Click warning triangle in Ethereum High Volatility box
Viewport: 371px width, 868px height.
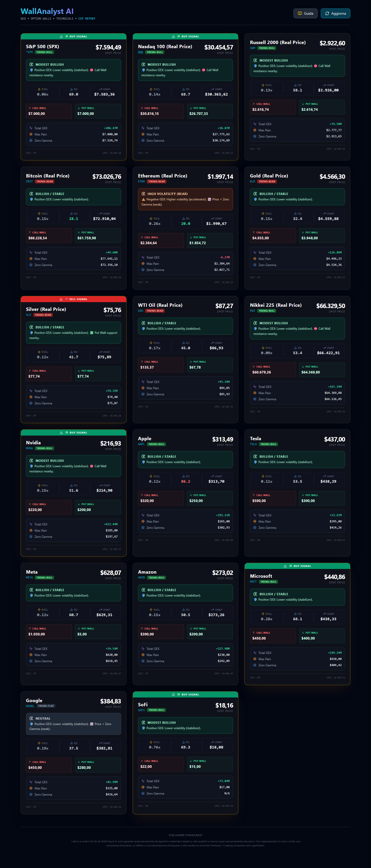point(144,199)
